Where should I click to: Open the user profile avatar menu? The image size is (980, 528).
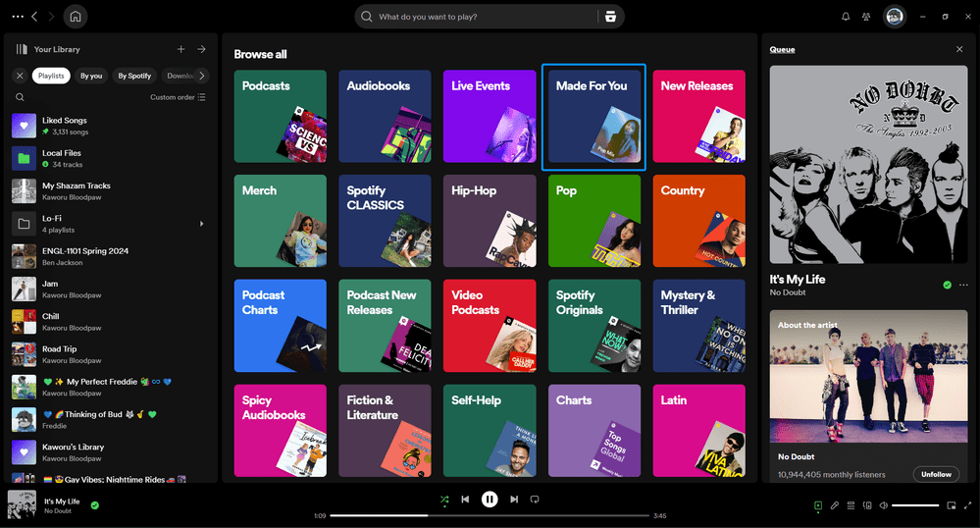click(895, 17)
